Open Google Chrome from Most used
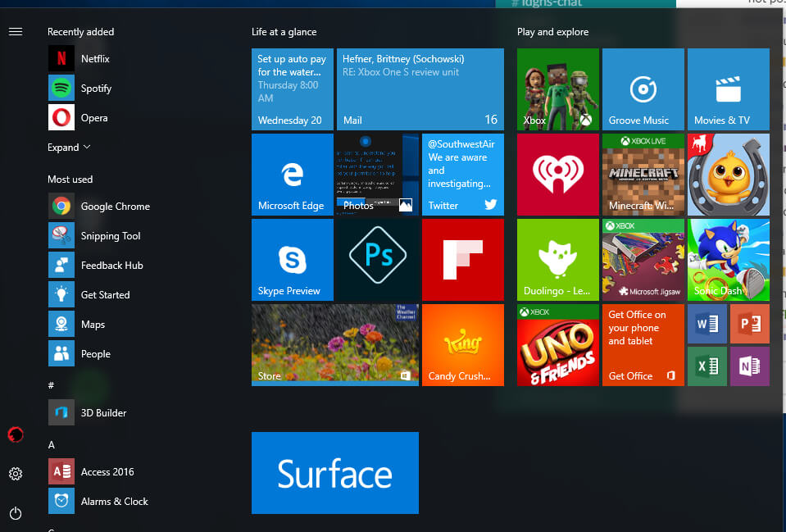Image resolution: width=786 pixels, height=532 pixels. coord(98,206)
